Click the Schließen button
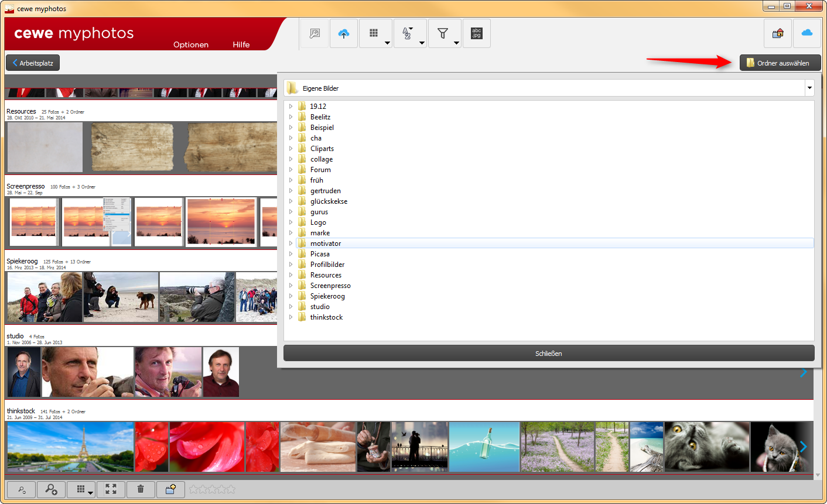Image resolution: width=827 pixels, height=504 pixels. (x=549, y=354)
